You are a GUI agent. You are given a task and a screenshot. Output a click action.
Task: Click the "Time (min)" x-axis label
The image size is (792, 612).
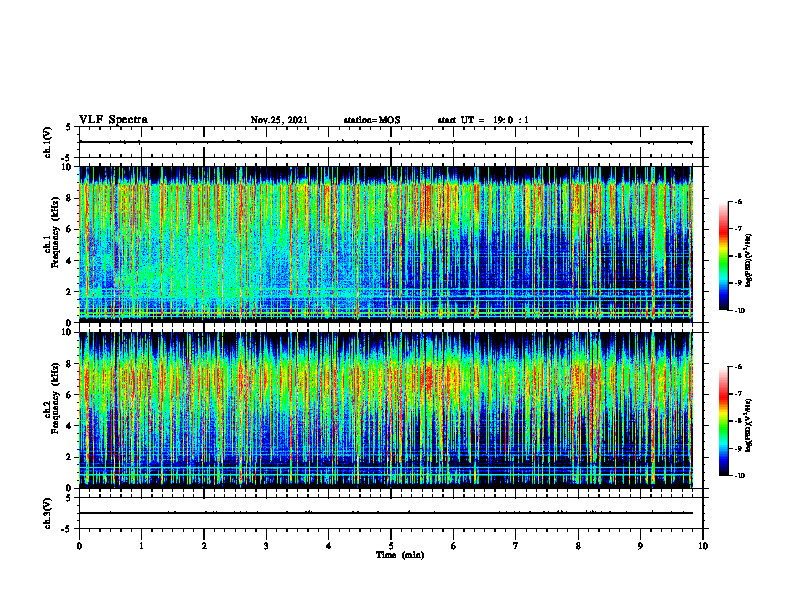pyautogui.click(x=400, y=555)
